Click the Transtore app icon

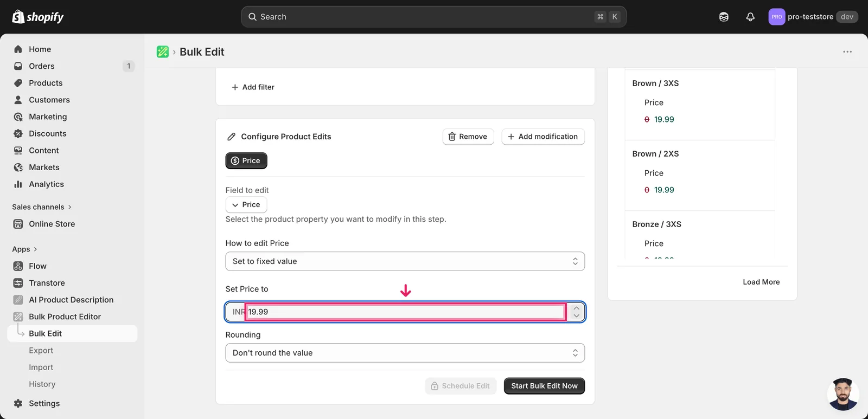coord(18,283)
